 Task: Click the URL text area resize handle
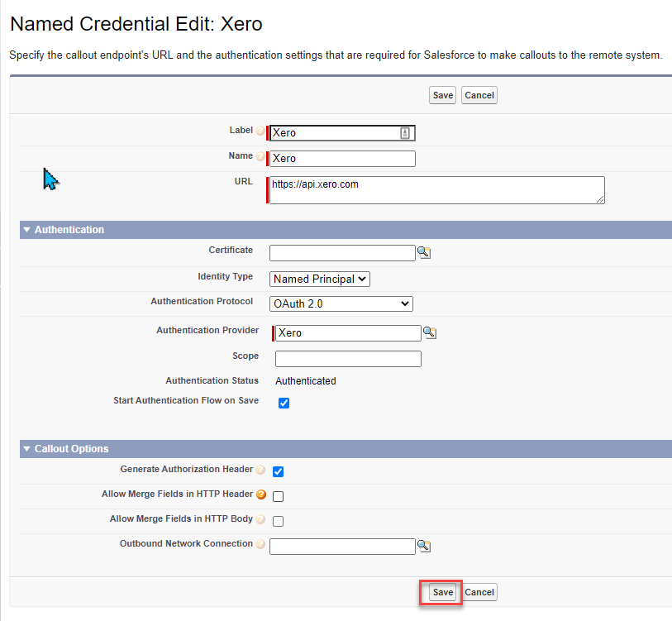point(600,199)
